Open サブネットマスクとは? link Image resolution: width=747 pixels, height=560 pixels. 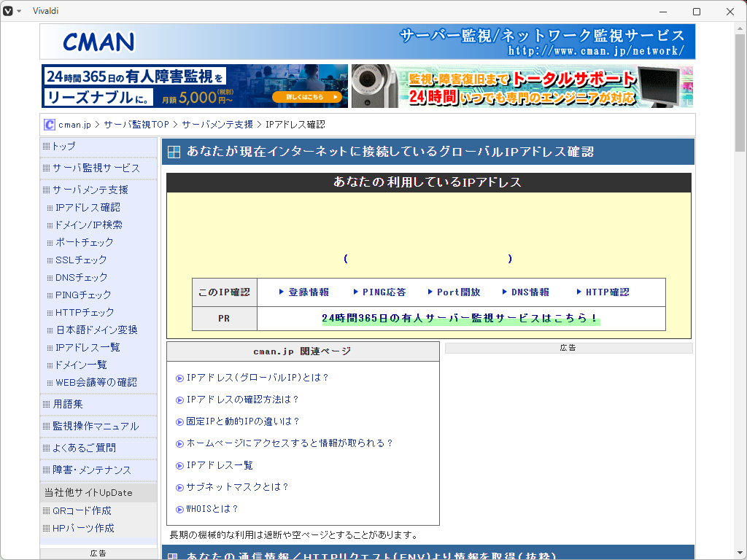[238, 487]
